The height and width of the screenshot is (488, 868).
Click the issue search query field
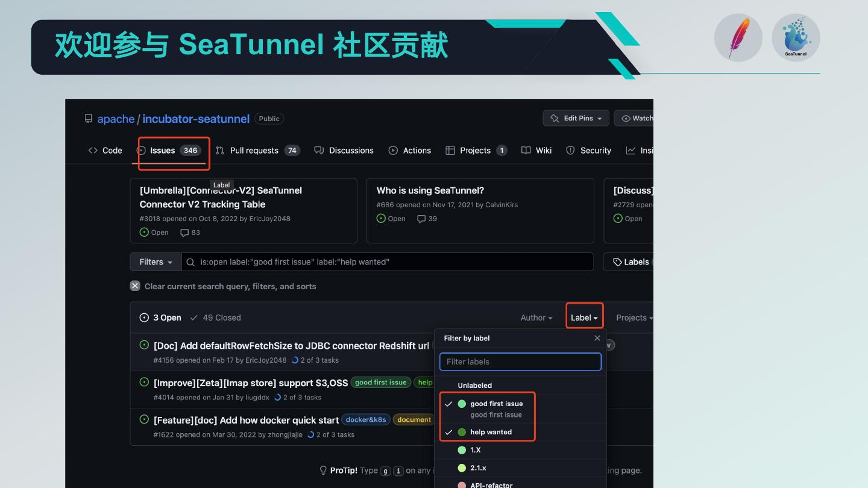(388, 262)
